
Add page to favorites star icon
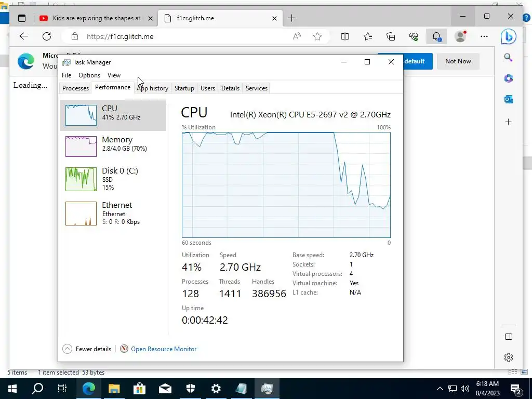(317, 36)
